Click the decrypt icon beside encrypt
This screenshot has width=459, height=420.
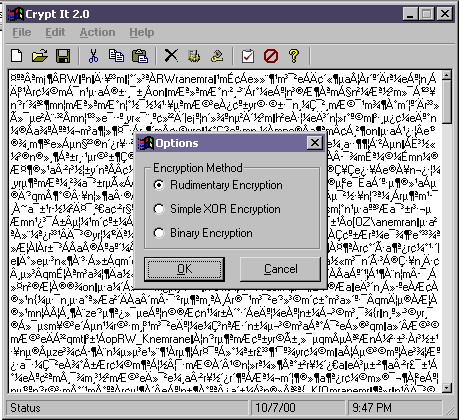click(x=217, y=56)
